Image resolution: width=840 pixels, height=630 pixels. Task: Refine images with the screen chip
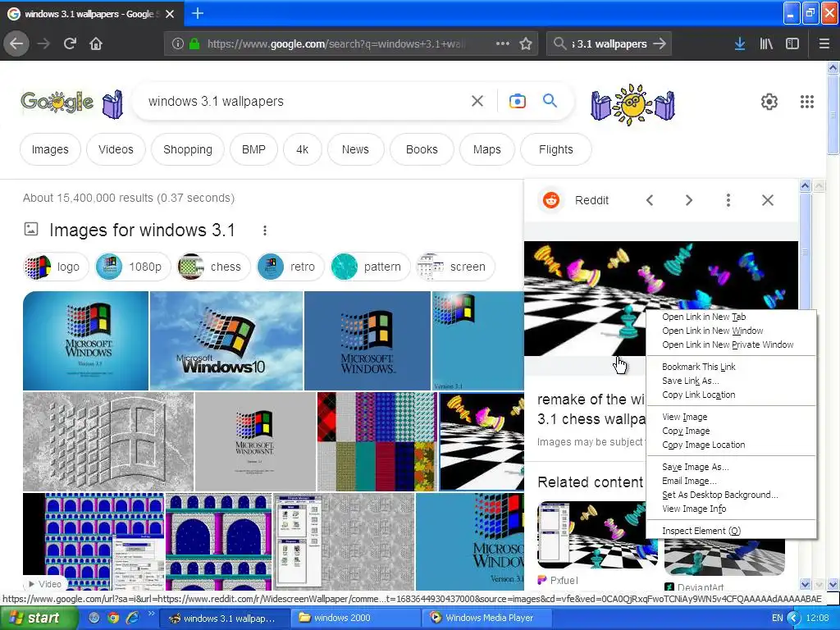tap(455, 267)
